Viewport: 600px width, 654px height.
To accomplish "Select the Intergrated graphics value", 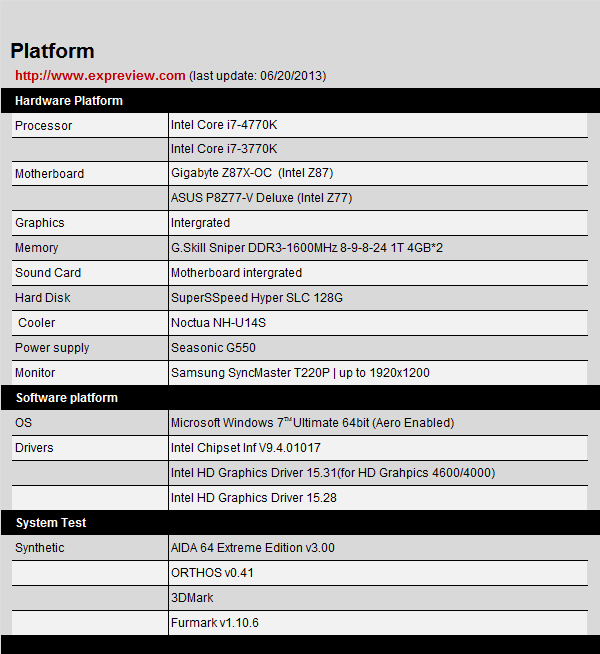I will [x=378, y=223].
